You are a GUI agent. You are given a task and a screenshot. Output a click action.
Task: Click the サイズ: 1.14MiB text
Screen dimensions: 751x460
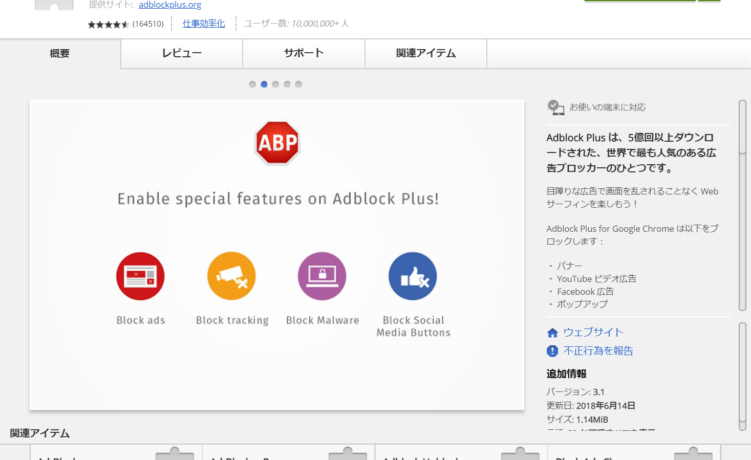pyautogui.click(x=577, y=420)
